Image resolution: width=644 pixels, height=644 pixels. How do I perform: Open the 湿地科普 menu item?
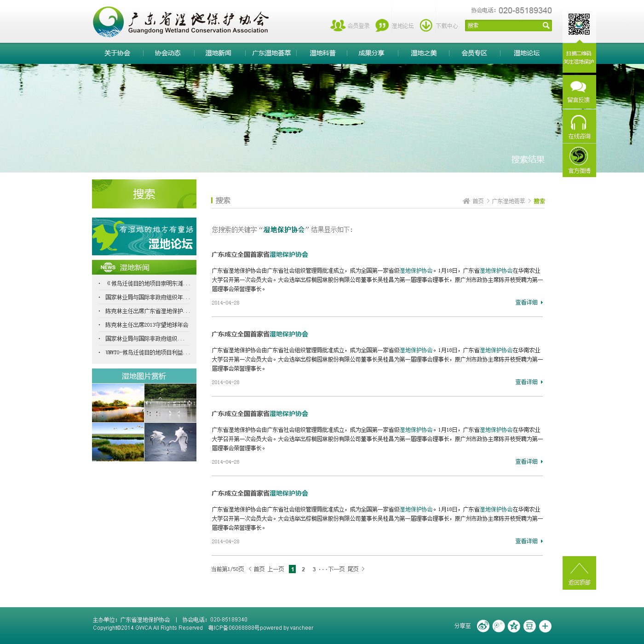(322, 53)
